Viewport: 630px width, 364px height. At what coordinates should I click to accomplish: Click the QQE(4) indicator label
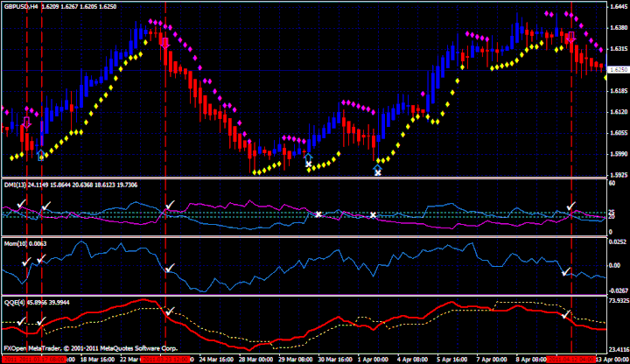(x=14, y=302)
